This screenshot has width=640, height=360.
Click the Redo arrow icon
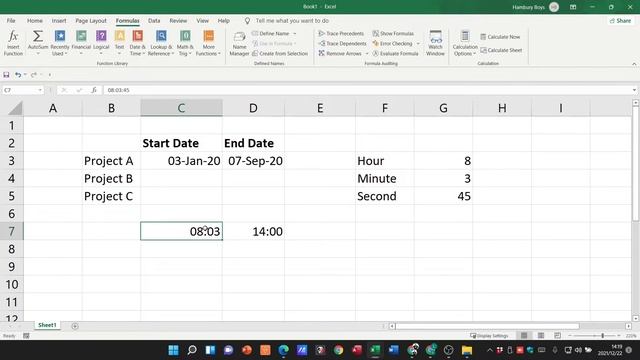[x=33, y=75]
